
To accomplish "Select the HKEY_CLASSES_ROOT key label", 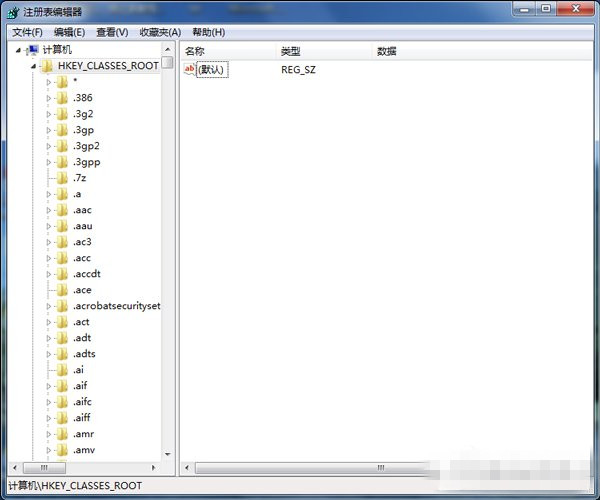I will [x=108, y=66].
